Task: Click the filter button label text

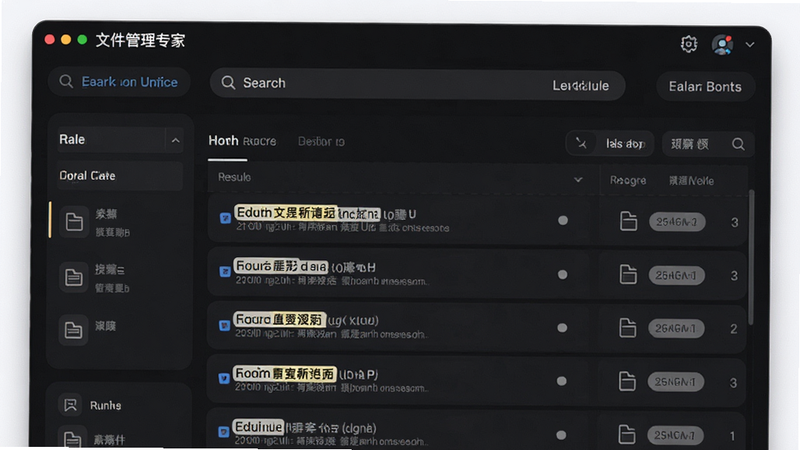Action: (x=625, y=144)
